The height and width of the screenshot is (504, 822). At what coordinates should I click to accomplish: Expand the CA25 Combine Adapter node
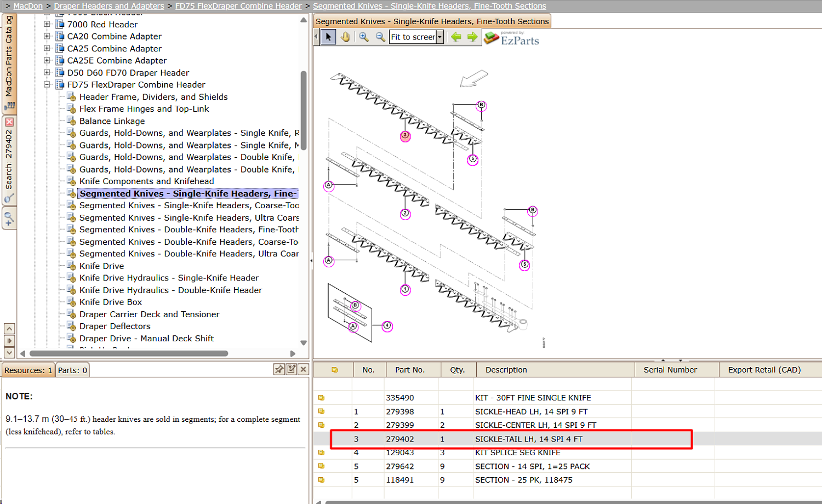47,48
